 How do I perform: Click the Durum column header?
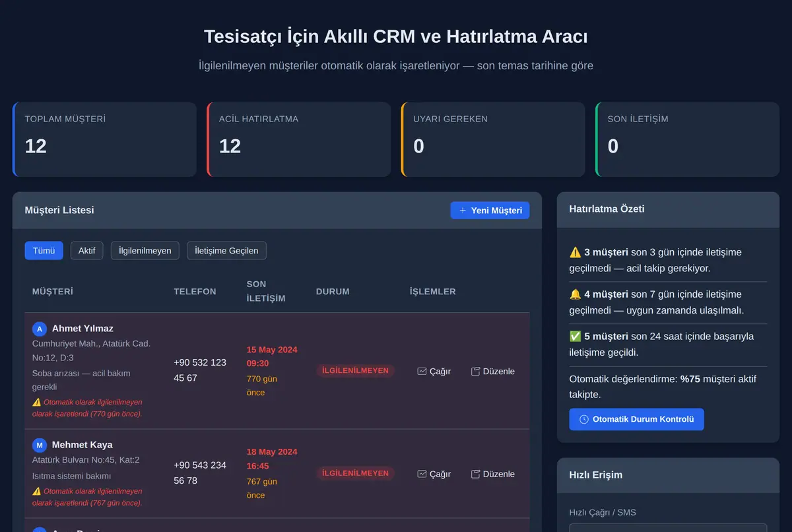click(333, 291)
